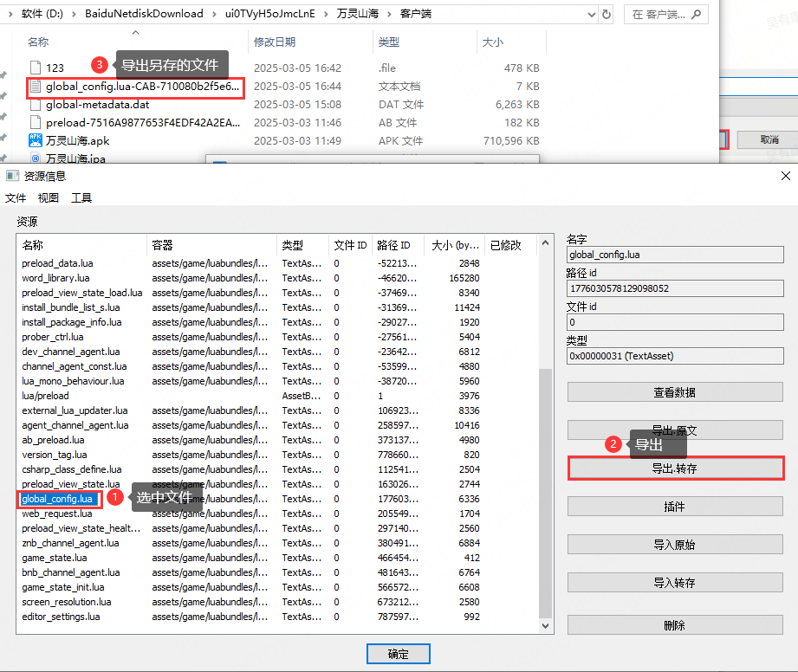
Task: Click the refresh icon beside address bar
Action: [607, 14]
